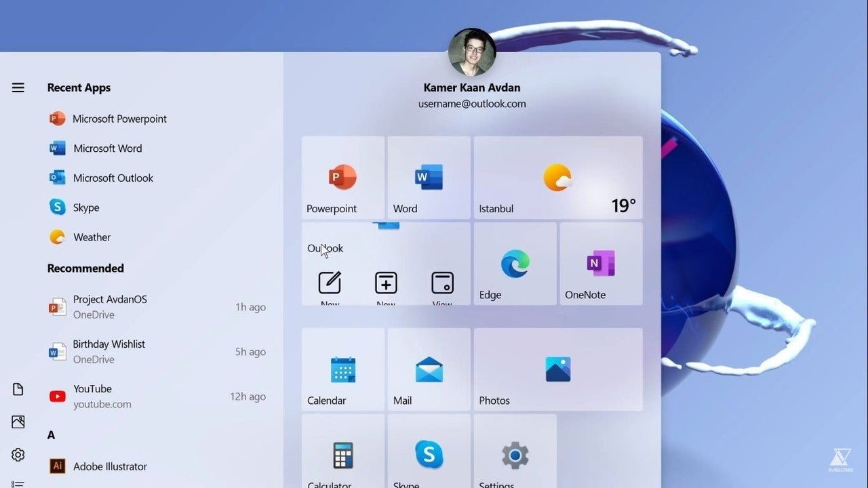Launch Microsoft Powerpoint from Recent Apps
Image resolution: width=868 pixels, height=488 pixels.
(108, 119)
